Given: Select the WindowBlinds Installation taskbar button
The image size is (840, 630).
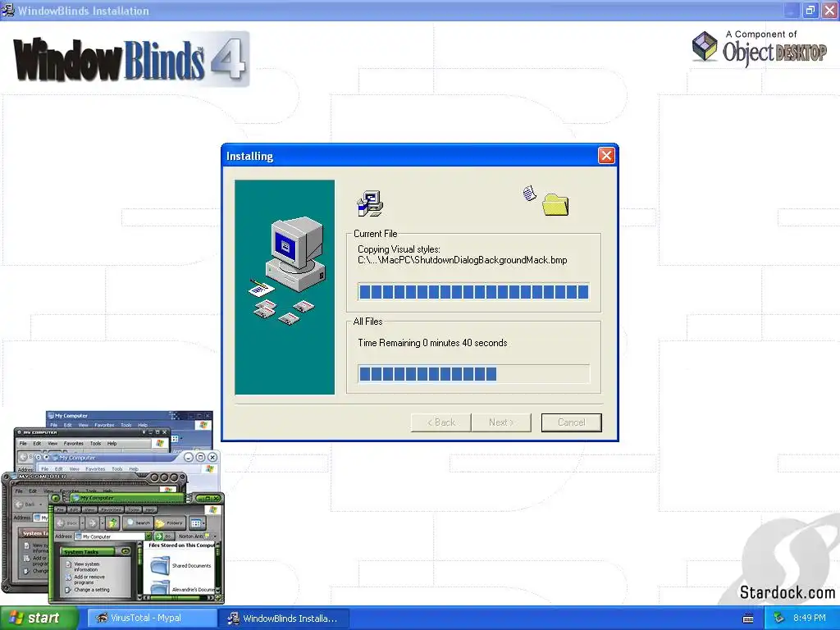Looking at the screenshot, I should click(x=284, y=619).
